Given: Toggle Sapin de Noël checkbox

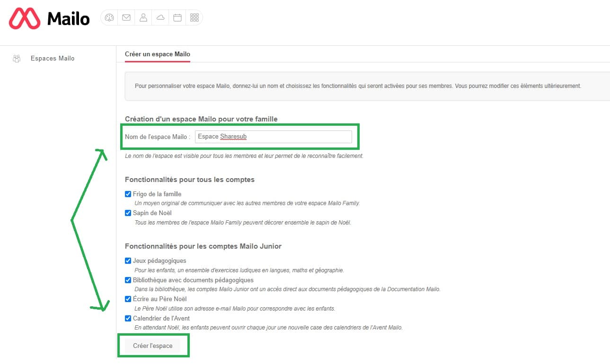Looking at the screenshot, I should tap(128, 213).
